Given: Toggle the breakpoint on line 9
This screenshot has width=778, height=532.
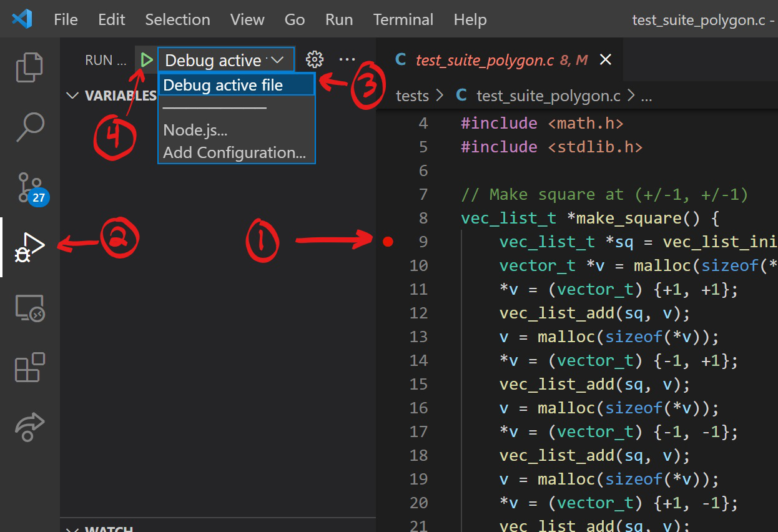Looking at the screenshot, I should (388, 242).
